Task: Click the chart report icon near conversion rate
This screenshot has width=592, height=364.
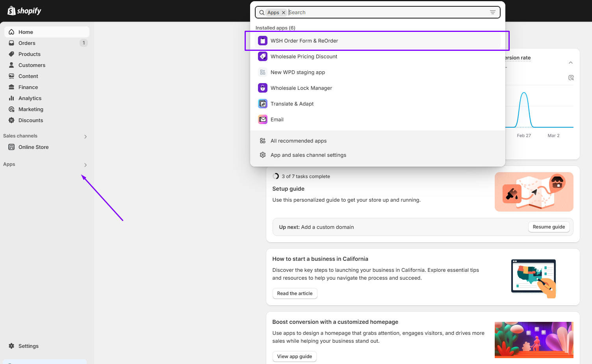Action: 571,78
